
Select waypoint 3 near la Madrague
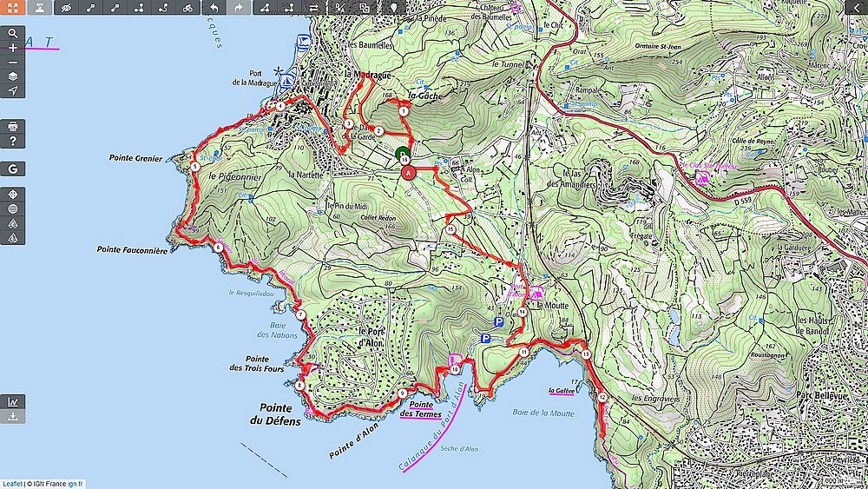point(348,123)
